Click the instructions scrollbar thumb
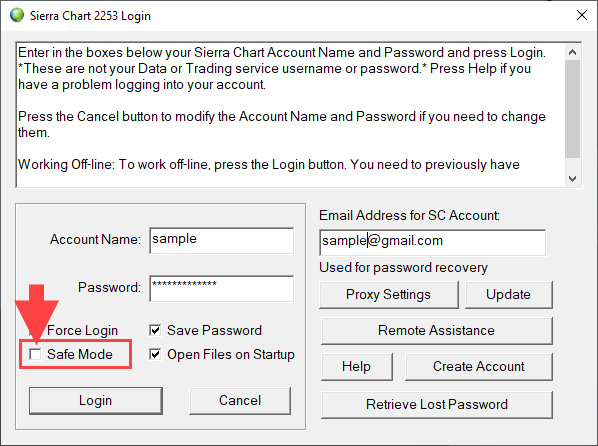This screenshot has height=446, width=598. [x=572, y=109]
